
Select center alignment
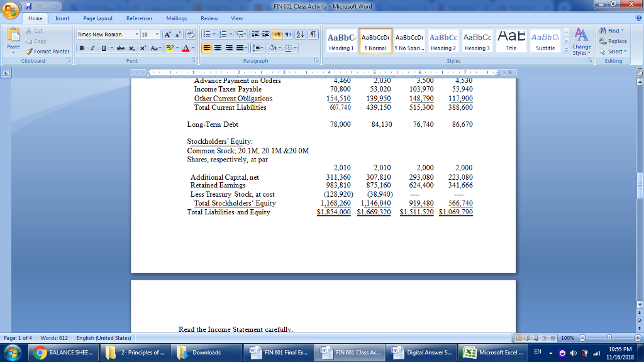tap(218, 48)
